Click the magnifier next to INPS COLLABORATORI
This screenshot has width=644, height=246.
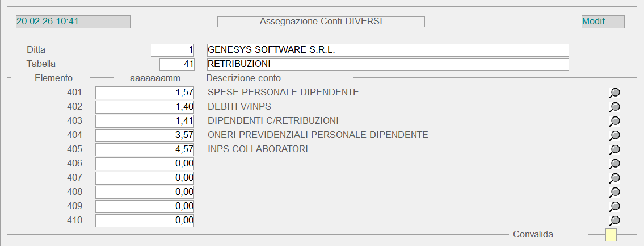click(614, 149)
